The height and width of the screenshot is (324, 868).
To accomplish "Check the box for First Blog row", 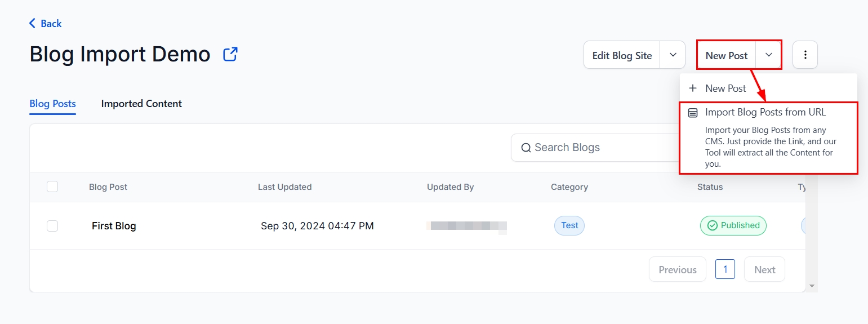I will point(52,226).
